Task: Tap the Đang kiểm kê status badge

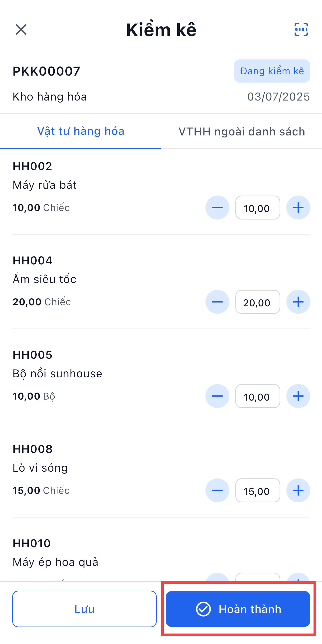Action: [272, 71]
